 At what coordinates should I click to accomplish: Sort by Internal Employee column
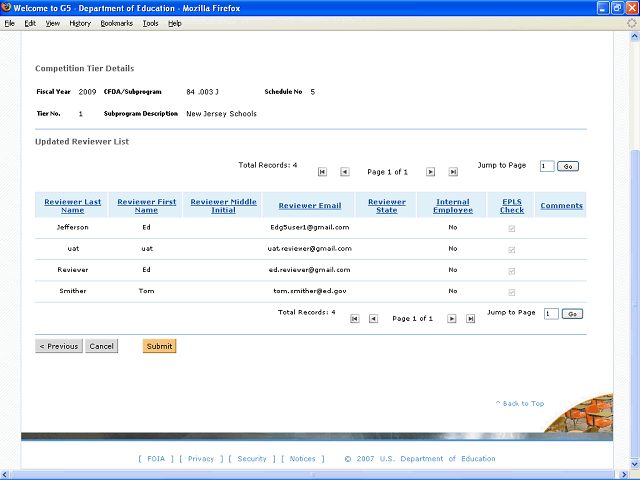[x=453, y=206]
